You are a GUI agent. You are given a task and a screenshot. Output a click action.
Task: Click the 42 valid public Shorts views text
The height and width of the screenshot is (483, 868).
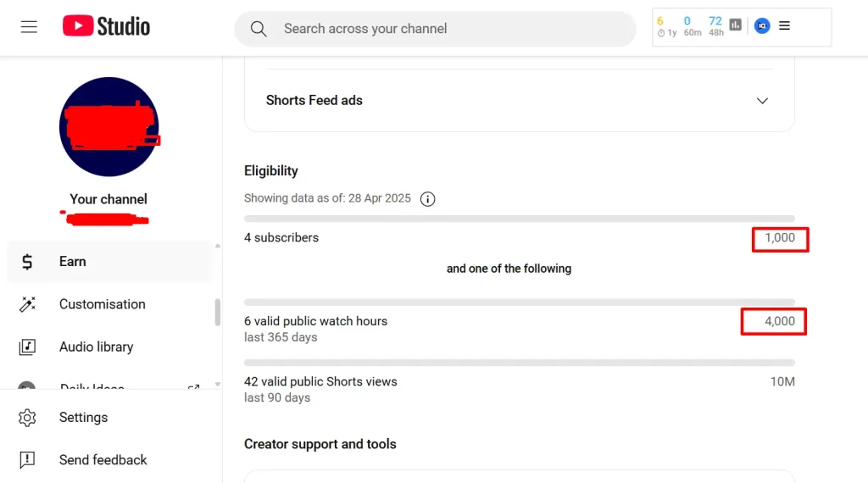coord(320,382)
